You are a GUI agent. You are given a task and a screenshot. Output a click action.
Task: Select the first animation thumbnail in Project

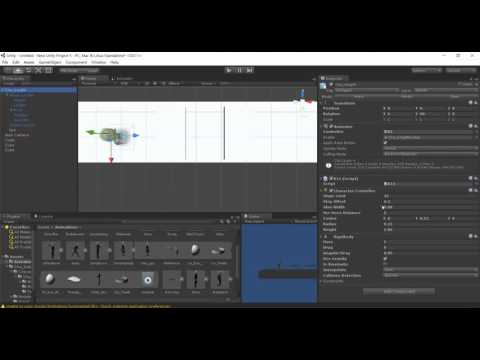[52, 251]
